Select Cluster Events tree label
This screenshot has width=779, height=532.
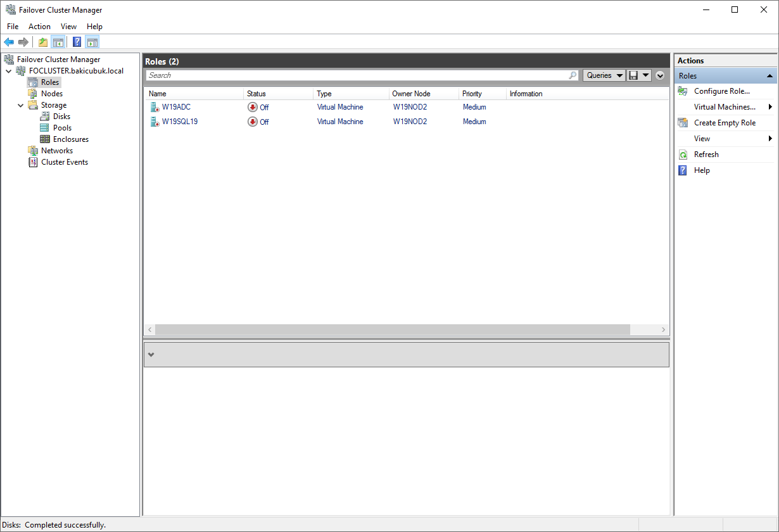(65, 162)
